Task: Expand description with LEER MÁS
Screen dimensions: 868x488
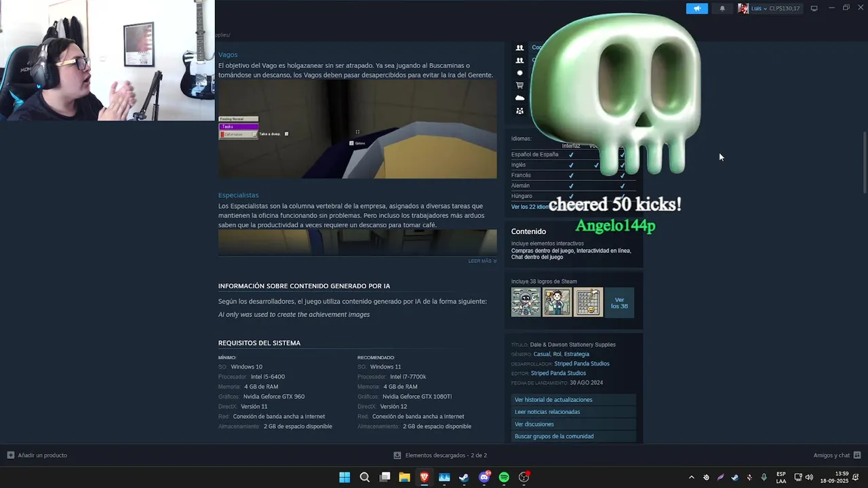Action: coord(482,261)
